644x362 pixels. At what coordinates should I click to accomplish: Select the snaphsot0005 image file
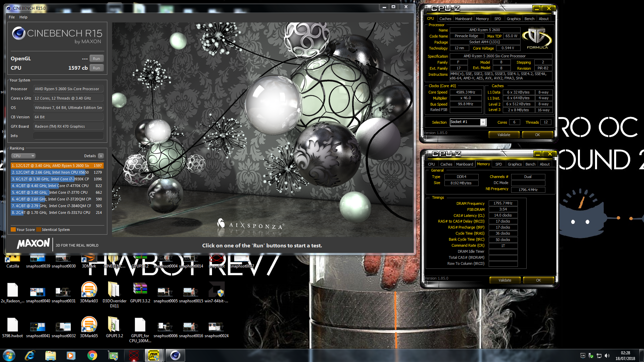tap(165, 295)
